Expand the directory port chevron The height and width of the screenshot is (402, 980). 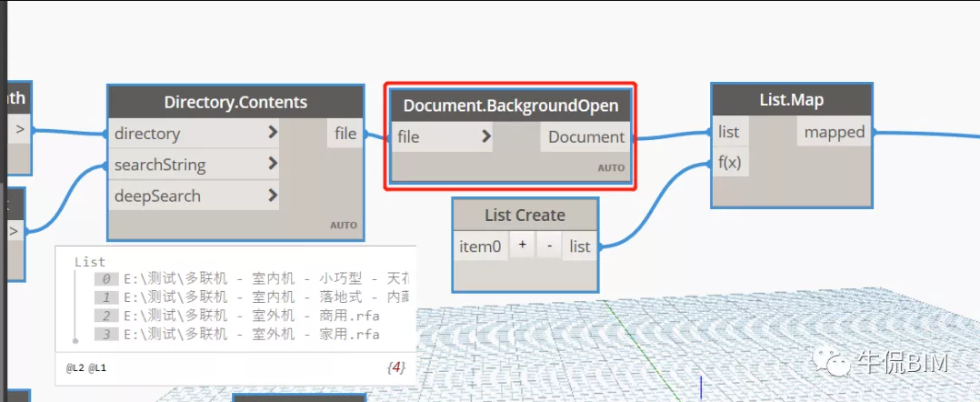coord(273,133)
